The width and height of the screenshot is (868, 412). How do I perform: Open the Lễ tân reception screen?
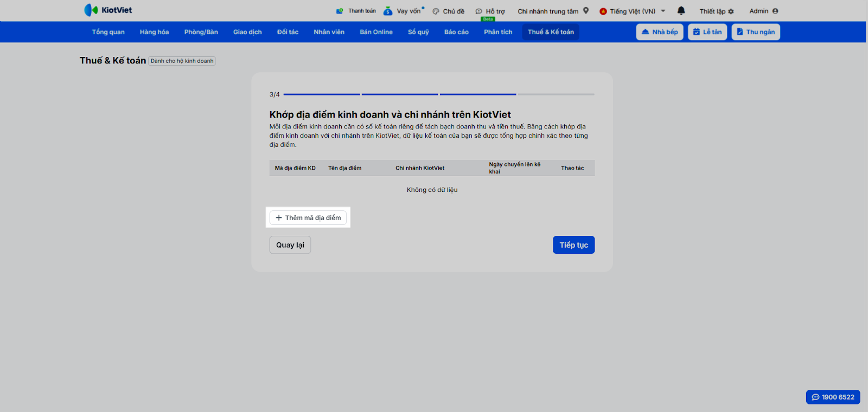coord(707,32)
